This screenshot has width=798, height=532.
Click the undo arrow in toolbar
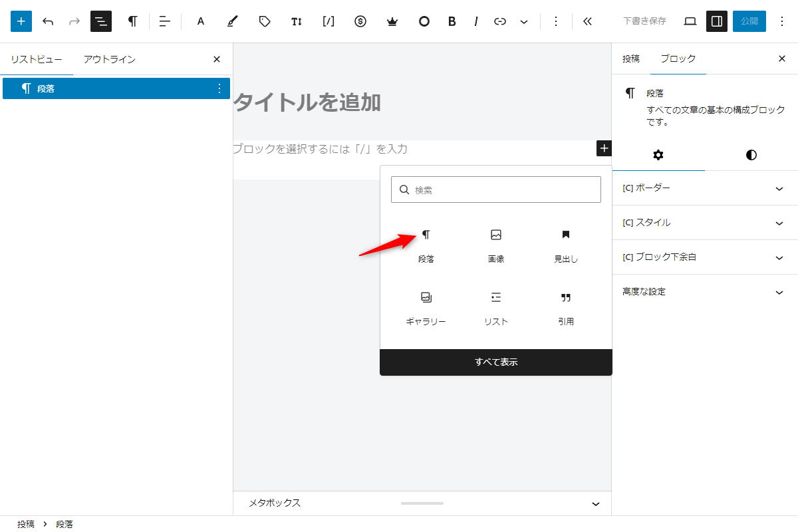[48, 21]
